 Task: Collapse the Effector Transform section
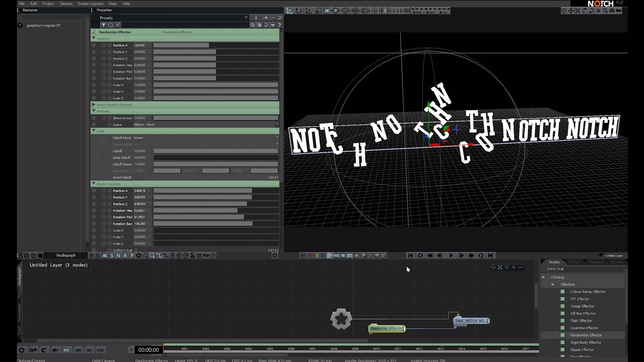tap(94, 184)
